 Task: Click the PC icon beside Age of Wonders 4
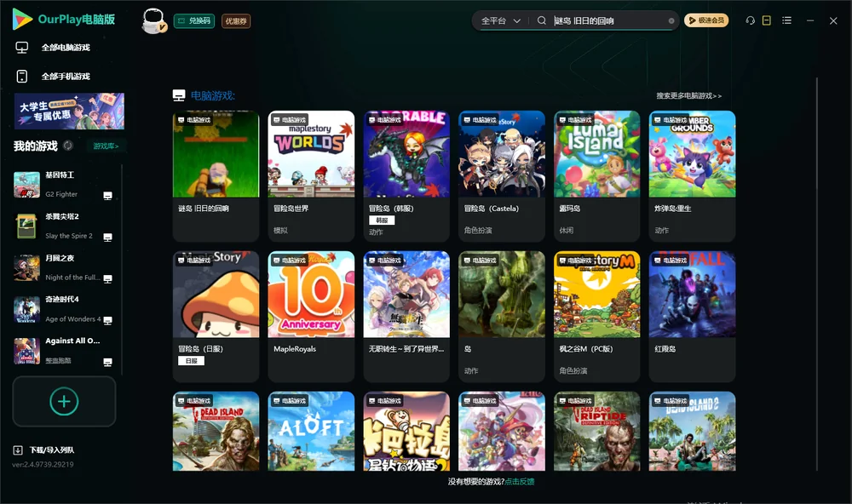(107, 320)
